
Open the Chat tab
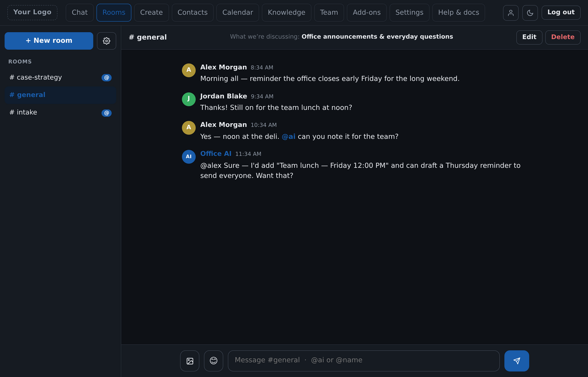point(79,12)
